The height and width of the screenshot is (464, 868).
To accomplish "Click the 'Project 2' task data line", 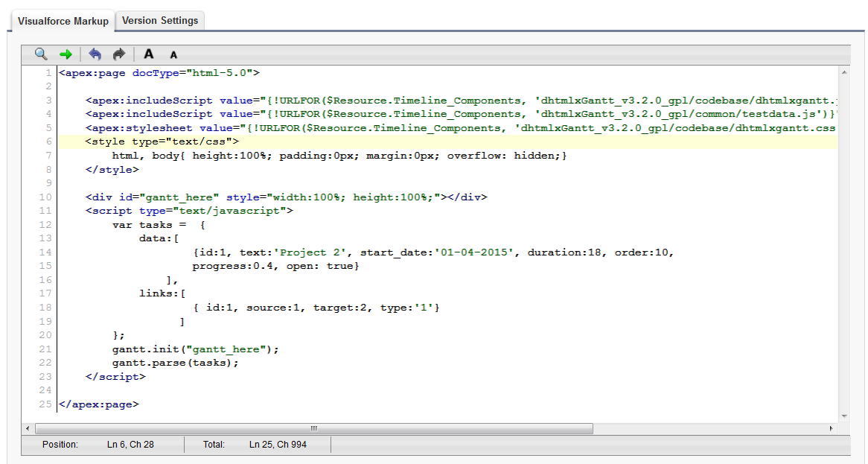I will coord(433,252).
